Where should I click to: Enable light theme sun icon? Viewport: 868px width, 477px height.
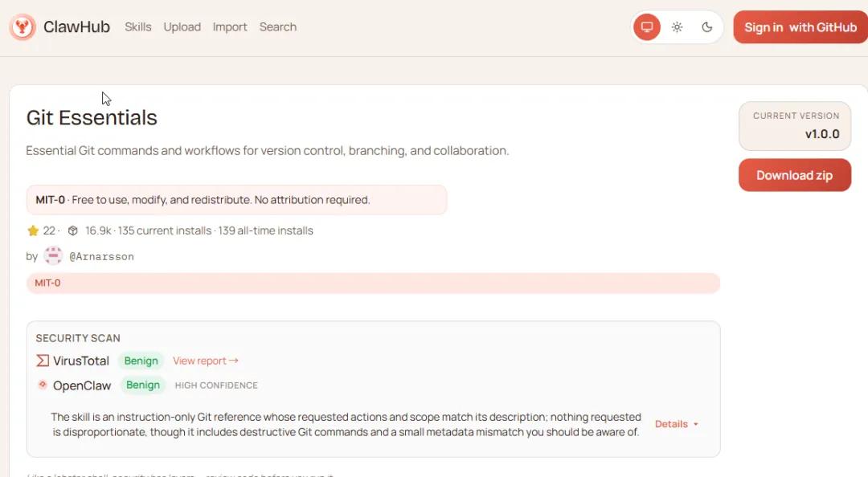point(677,27)
